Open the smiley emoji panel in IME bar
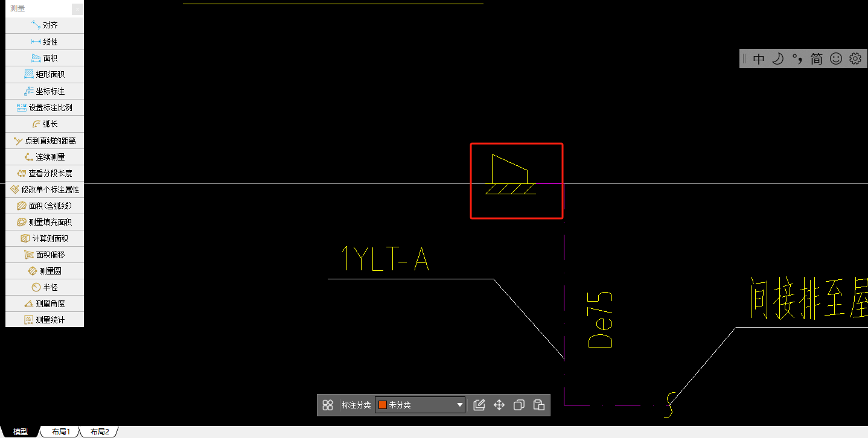The image size is (868, 438). pyautogui.click(x=836, y=59)
